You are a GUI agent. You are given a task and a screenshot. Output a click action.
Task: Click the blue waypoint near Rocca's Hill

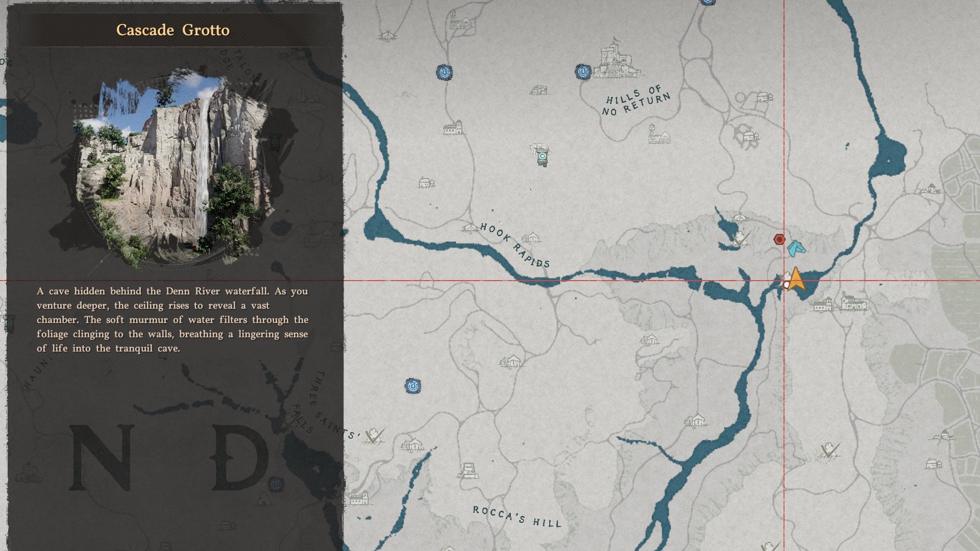[x=413, y=386]
